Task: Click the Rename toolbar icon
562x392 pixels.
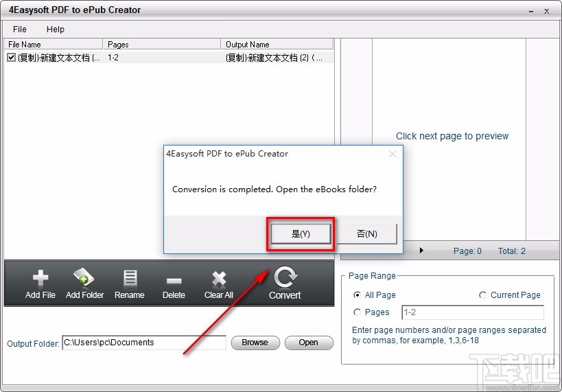Action: [130, 279]
